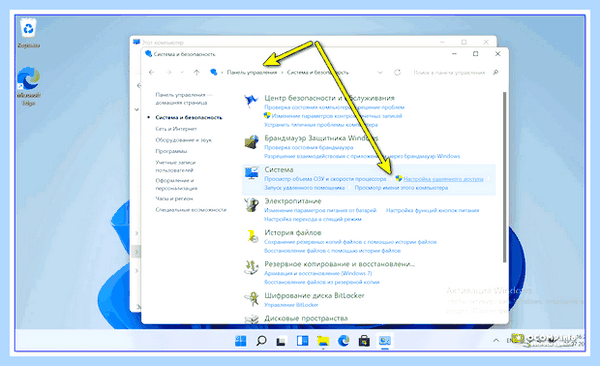Click the Резервное копирование и восстановление icon
The image size is (600, 366).
[251, 268]
